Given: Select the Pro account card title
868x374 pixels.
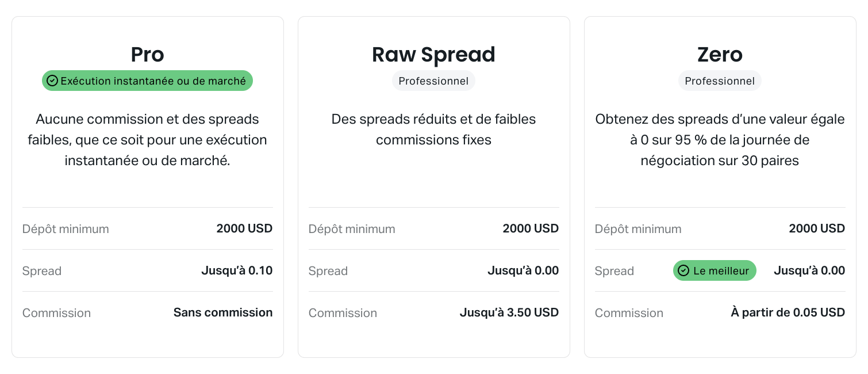Looking at the screenshot, I should point(148,55).
